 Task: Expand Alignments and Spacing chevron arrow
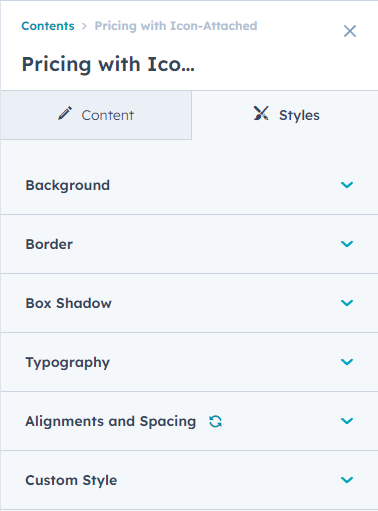pos(347,421)
